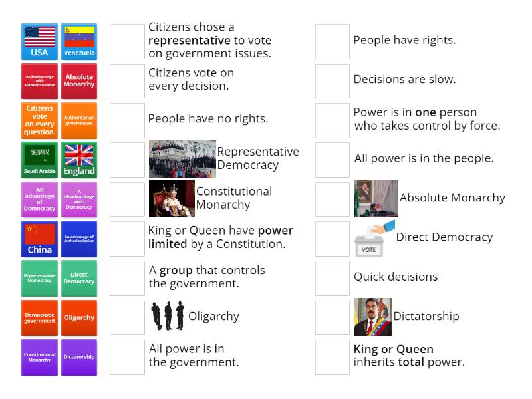Click the Absolute Monarchy tile
The image size is (532, 399).
click(79, 80)
